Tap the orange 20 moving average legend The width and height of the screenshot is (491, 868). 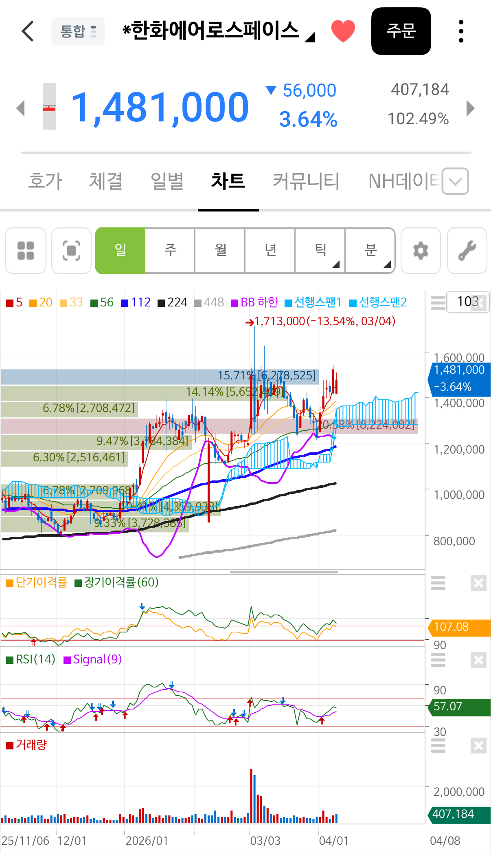click(x=41, y=302)
